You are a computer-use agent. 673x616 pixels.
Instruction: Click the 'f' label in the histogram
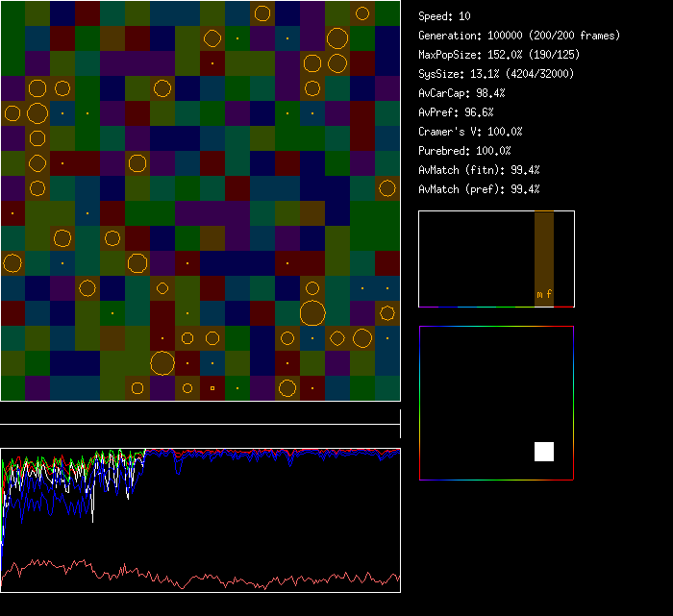tap(549, 294)
